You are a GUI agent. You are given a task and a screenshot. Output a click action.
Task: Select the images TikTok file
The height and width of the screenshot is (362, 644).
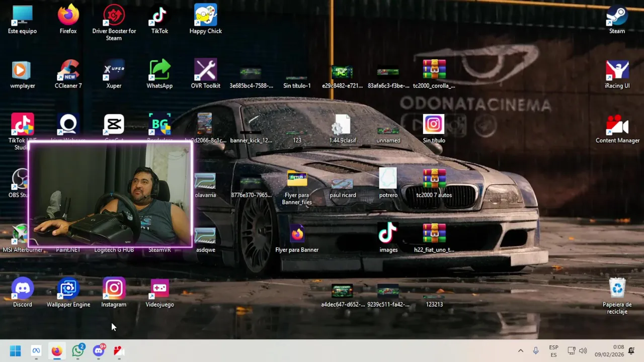coord(388,238)
